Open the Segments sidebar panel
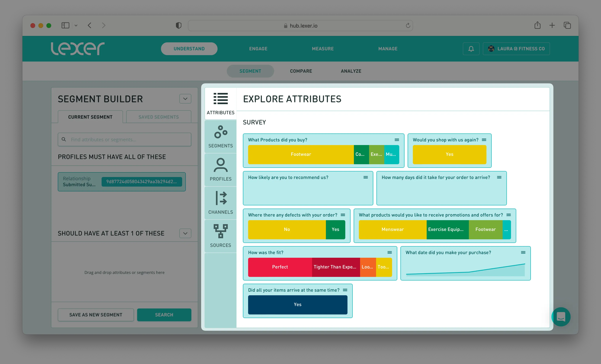Viewport: 601px width, 364px height. point(221,136)
